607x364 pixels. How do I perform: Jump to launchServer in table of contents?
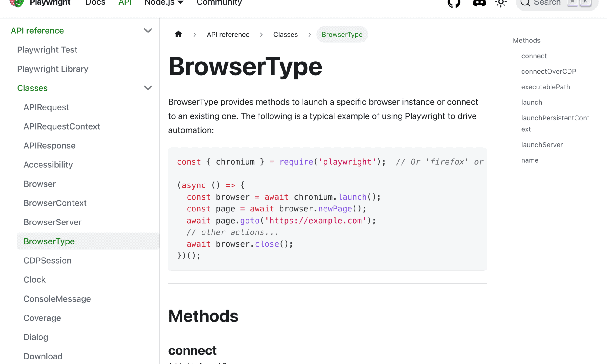click(542, 145)
